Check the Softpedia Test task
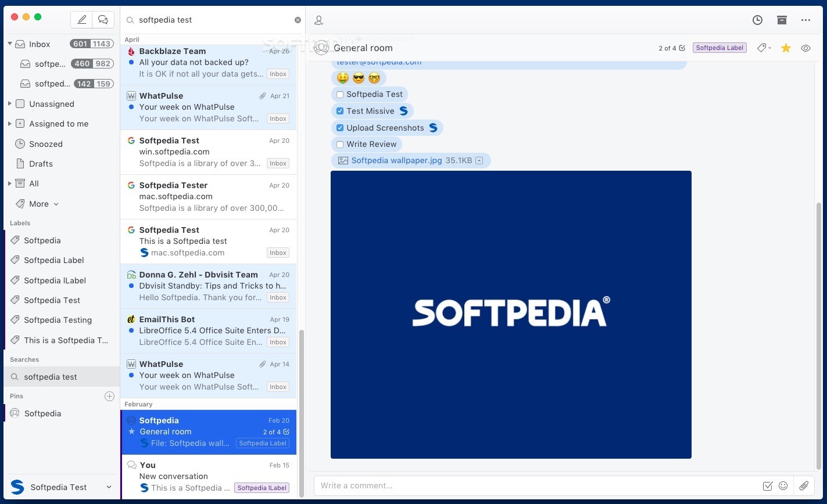This screenshot has width=827, height=504. (340, 94)
